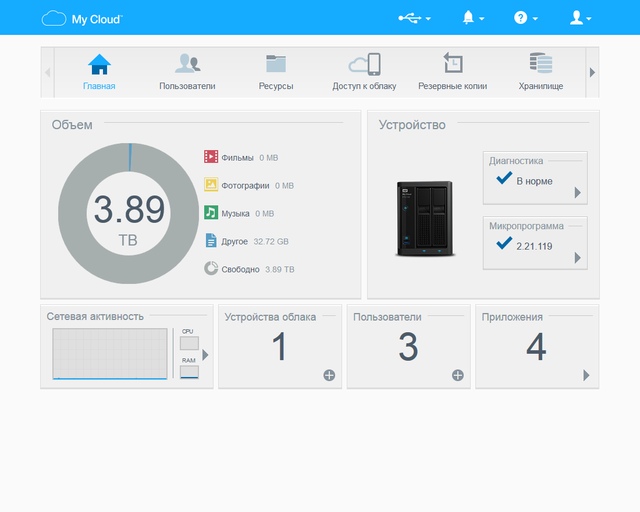640x512 pixels.
Task: Expand the Приложения apps panel arrow
Action: click(587, 375)
